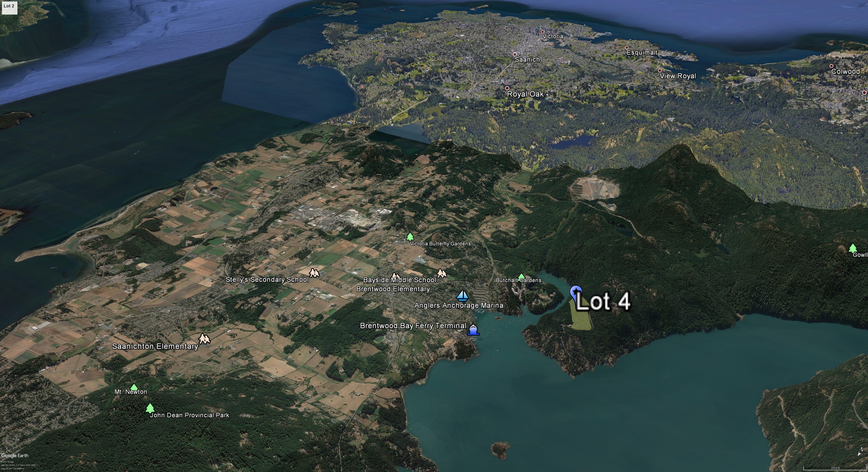Click the Colwood place marker dot
Screen dimensions: 868x472
coord(831,66)
